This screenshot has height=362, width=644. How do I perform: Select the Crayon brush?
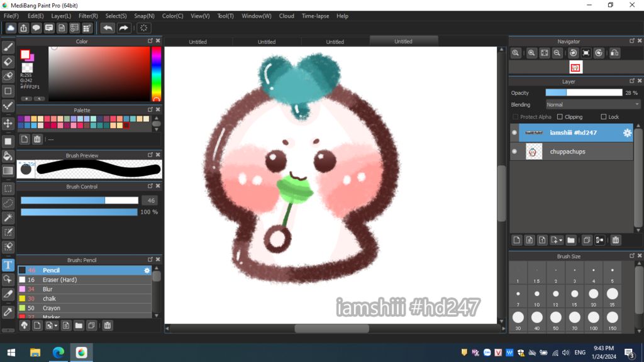(84, 308)
